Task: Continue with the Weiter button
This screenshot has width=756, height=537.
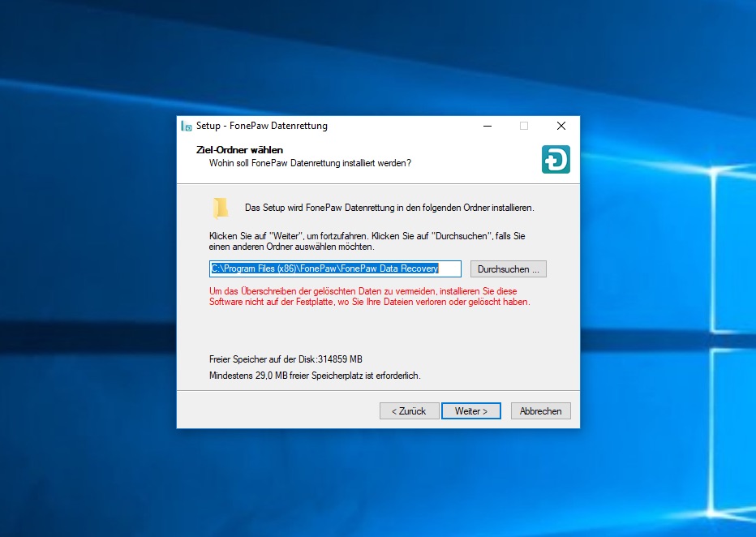Action: pyautogui.click(x=471, y=411)
